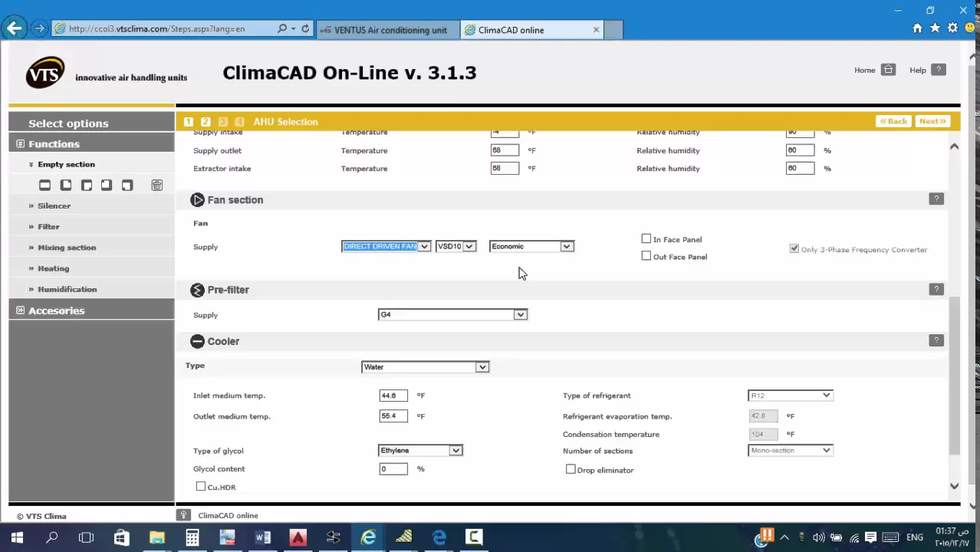Open the cooler Type Water dropdown
Viewport: 980px width, 552px height.
(x=426, y=367)
